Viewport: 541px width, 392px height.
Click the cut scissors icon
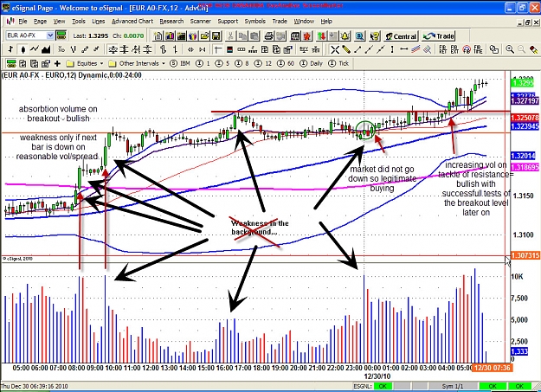pyautogui.click(x=230, y=35)
